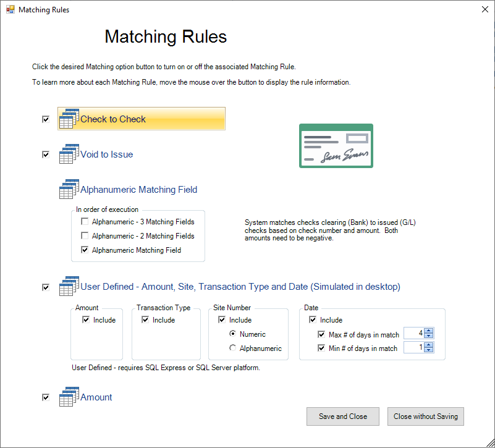Select the Alphanumeric site number option
Screen dimensions: 495x448
[232, 348]
